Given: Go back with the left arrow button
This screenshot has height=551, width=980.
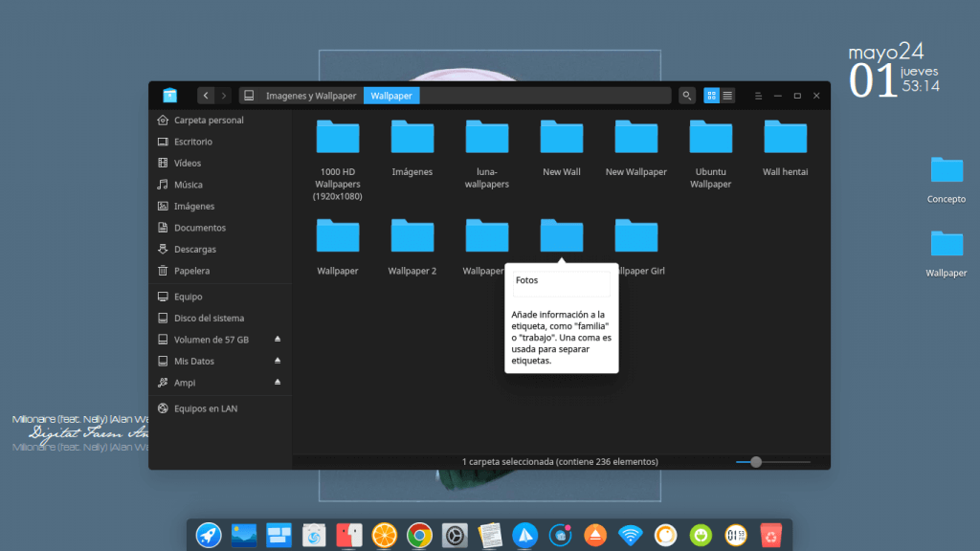Looking at the screenshot, I should (206, 96).
